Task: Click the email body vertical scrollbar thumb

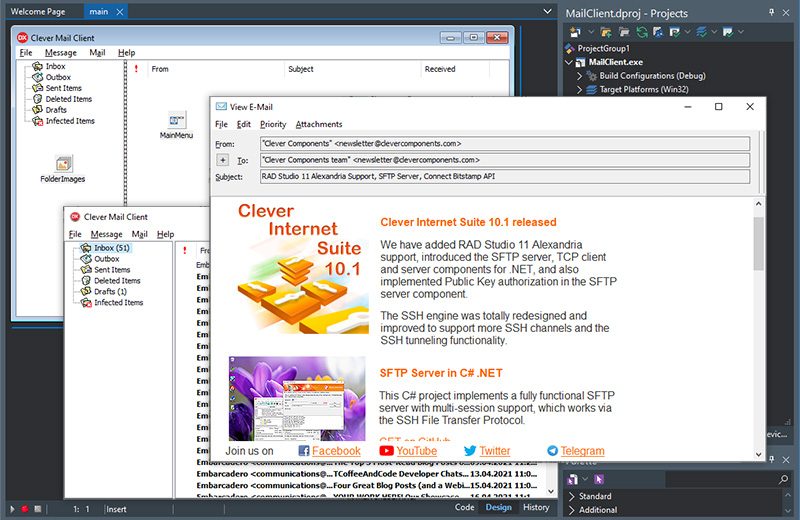Action: pos(758,243)
